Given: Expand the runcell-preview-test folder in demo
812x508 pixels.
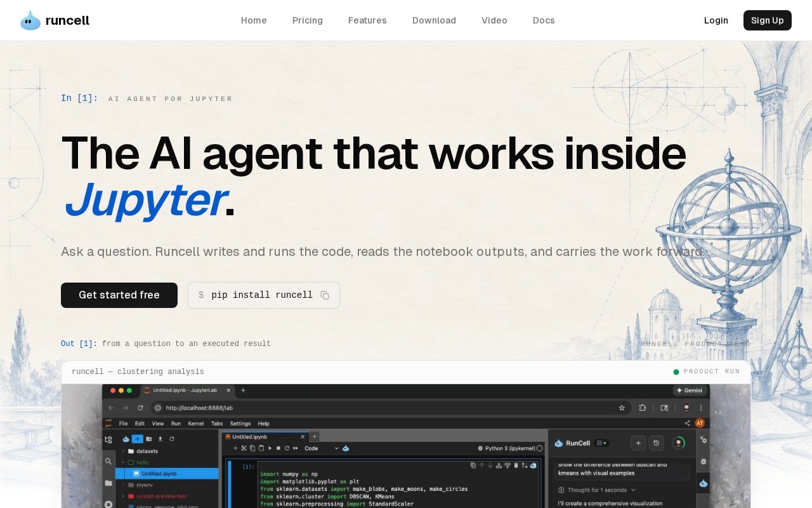Looking at the screenshot, I should [x=123, y=496].
